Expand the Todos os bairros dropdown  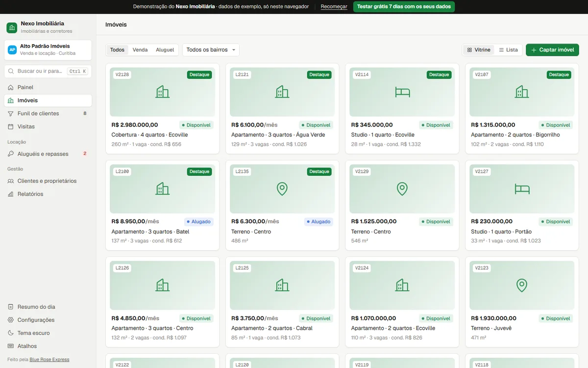(x=211, y=50)
